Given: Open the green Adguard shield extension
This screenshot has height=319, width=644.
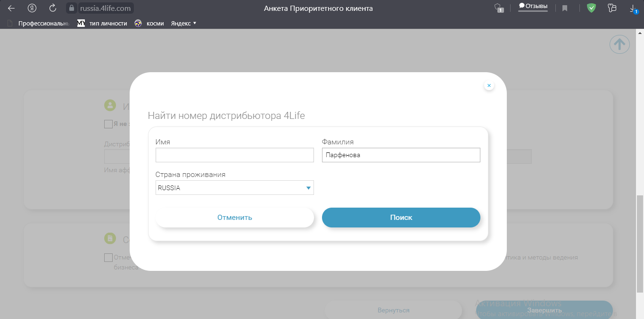Looking at the screenshot, I should pos(591,8).
